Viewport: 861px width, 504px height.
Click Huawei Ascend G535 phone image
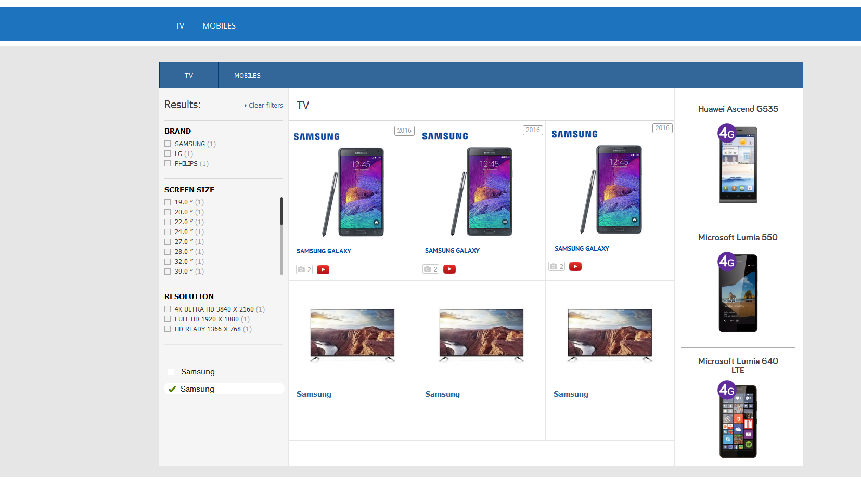(738, 164)
